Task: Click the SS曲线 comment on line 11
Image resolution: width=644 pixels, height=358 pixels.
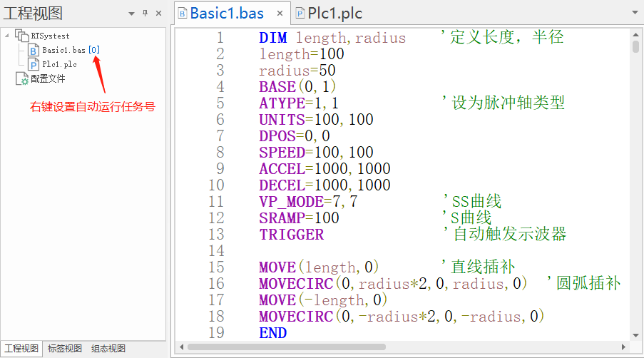Action: point(473,201)
